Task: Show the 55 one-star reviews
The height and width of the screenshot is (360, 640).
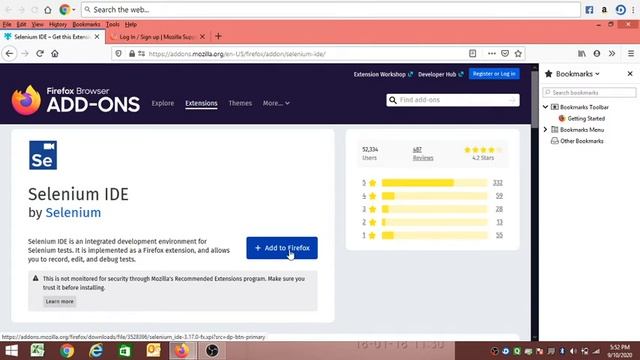Action: 499,235
